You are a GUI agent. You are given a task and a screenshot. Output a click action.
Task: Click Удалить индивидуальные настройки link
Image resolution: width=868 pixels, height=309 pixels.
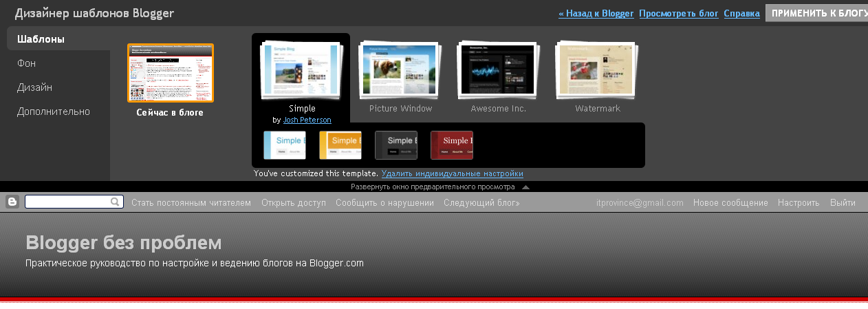(x=453, y=173)
